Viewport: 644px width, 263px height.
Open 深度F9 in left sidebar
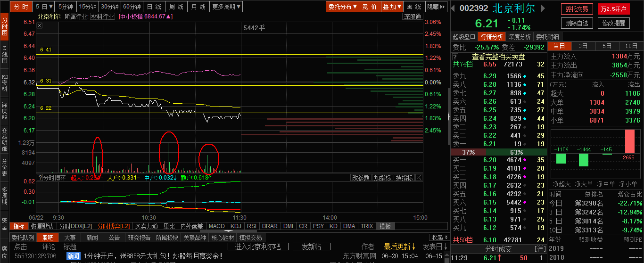tap(5, 111)
